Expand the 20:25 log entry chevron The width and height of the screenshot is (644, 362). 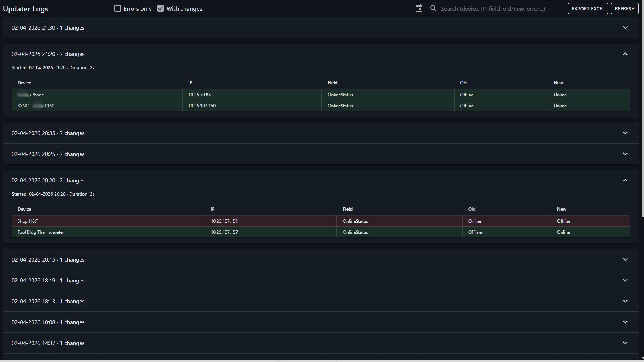[625, 154]
